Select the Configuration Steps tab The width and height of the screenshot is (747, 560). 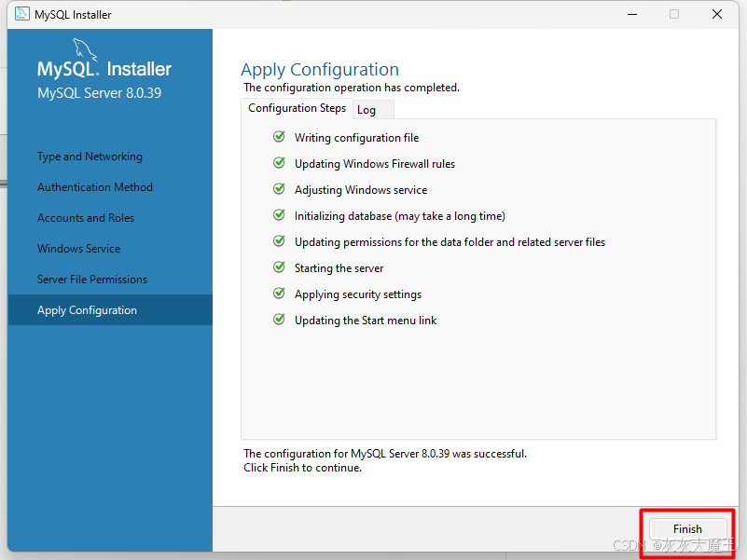tap(297, 109)
